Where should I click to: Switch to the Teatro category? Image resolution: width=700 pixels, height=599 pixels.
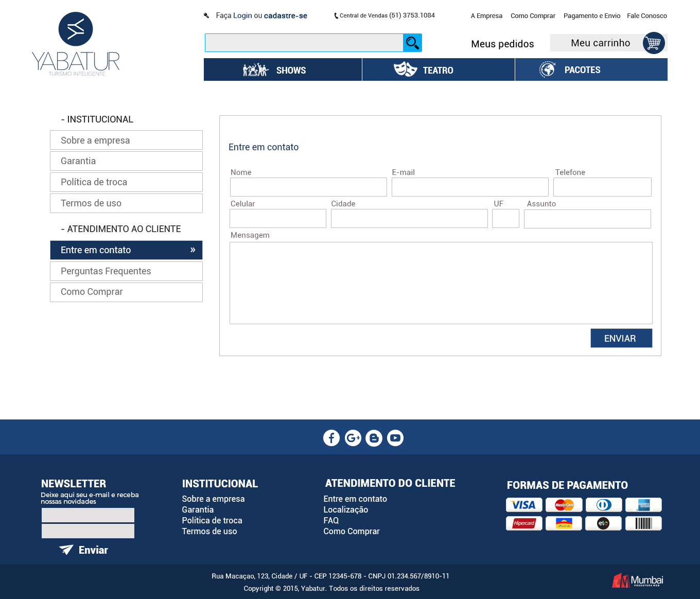(438, 70)
